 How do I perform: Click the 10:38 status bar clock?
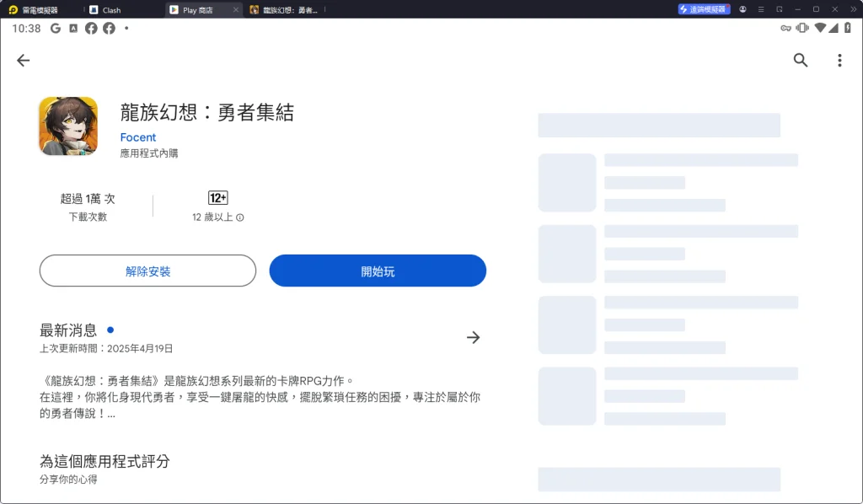[x=26, y=28]
